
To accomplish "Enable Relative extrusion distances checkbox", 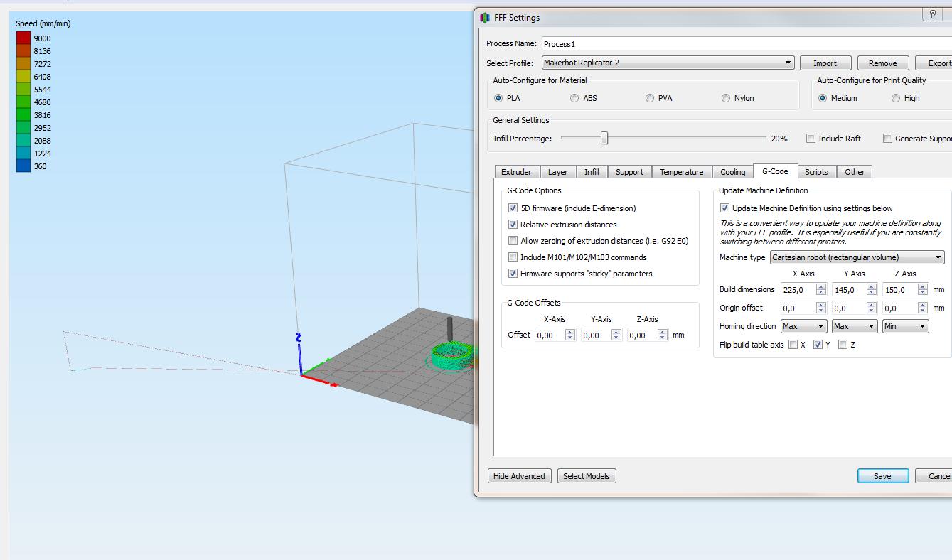I will [x=513, y=225].
